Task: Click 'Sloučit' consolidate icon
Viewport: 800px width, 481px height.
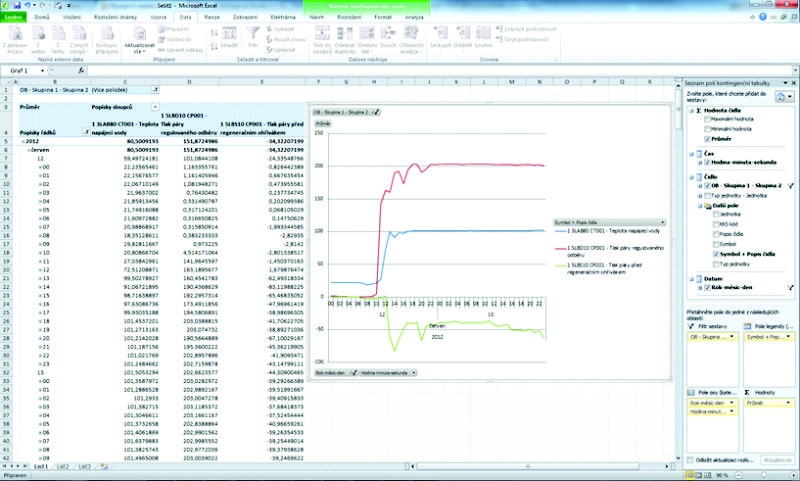Action: 388,34
